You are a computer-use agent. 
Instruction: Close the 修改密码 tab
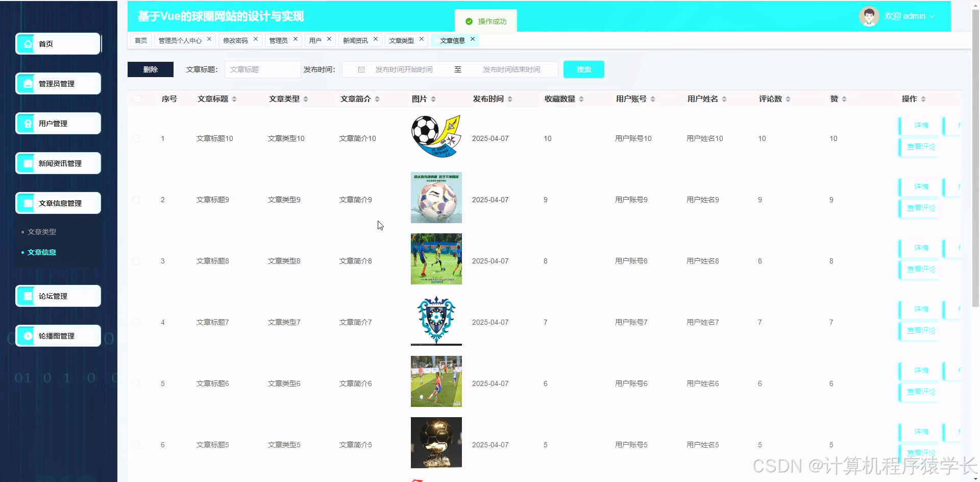pos(256,39)
